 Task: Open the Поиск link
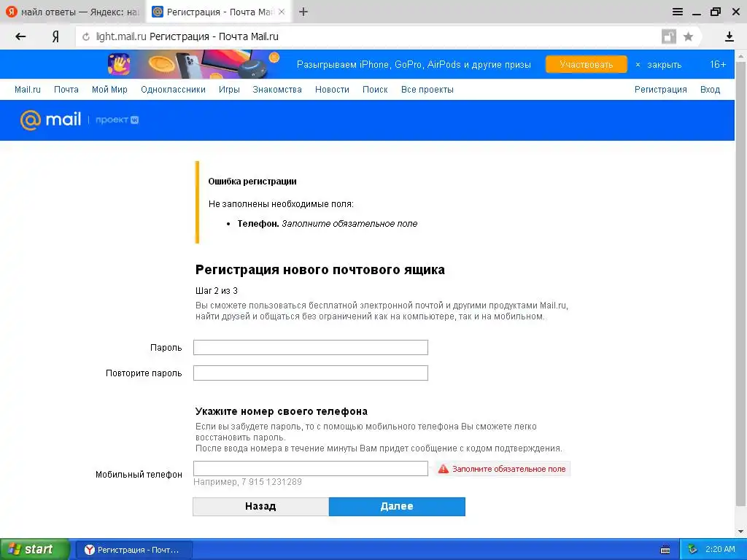pos(375,90)
